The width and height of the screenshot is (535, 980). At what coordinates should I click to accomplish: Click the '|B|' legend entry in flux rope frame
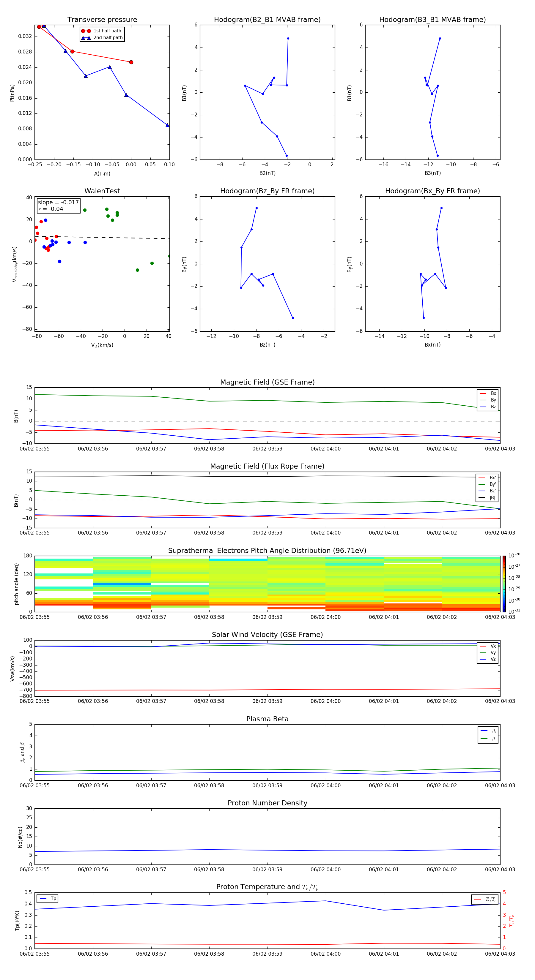(487, 498)
